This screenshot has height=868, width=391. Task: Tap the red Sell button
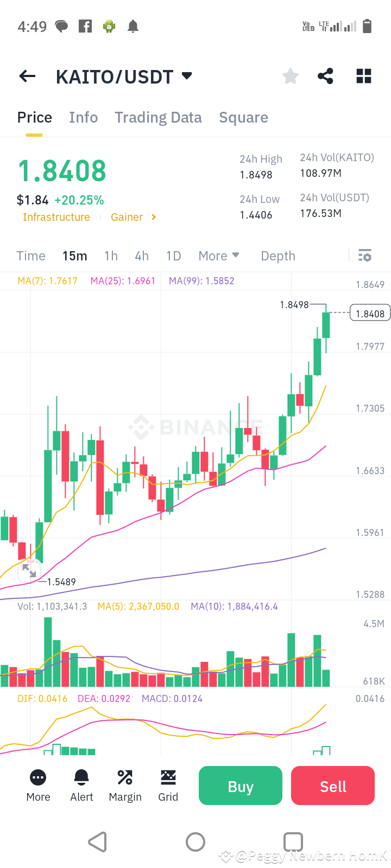coord(333,786)
